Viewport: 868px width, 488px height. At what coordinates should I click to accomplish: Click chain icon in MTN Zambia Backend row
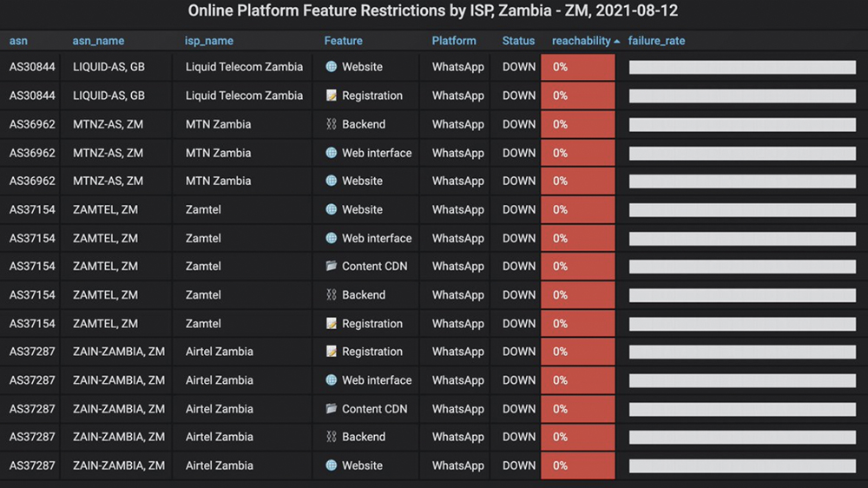[331, 124]
